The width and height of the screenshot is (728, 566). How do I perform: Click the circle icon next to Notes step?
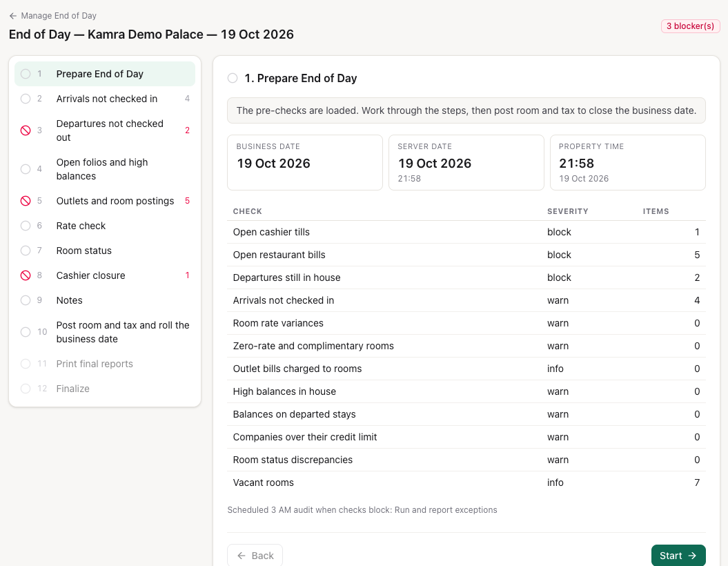[x=26, y=300]
